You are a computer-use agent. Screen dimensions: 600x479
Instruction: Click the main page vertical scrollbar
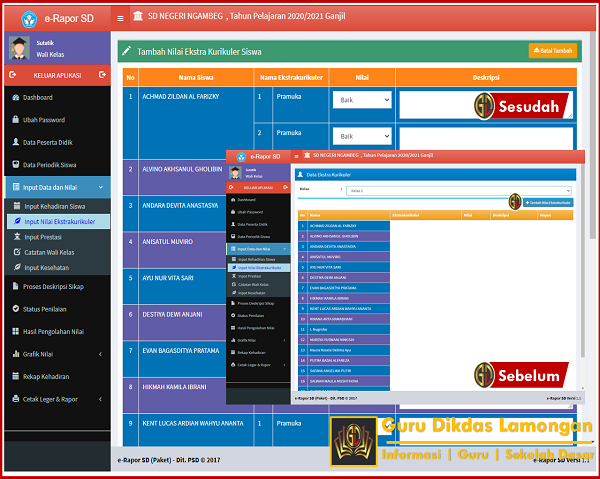(x=593, y=134)
